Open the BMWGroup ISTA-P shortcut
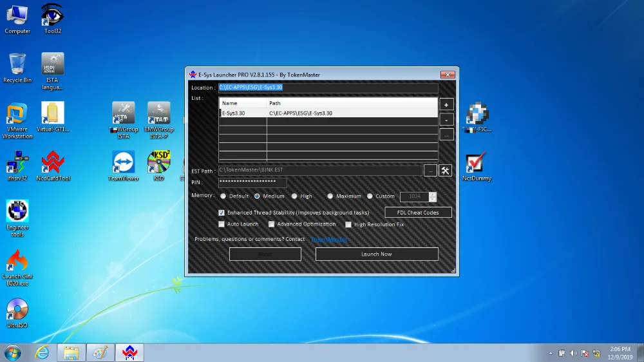The height and width of the screenshot is (362, 644). [x=158, y=120]
